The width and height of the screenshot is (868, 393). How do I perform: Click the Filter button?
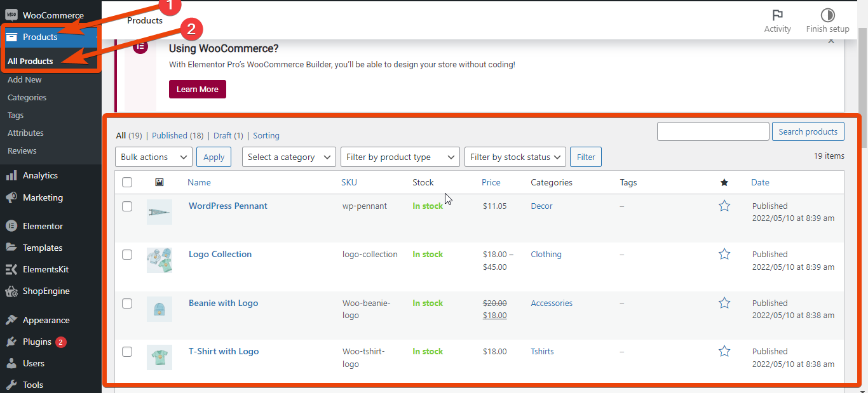[x=586, y=157]
